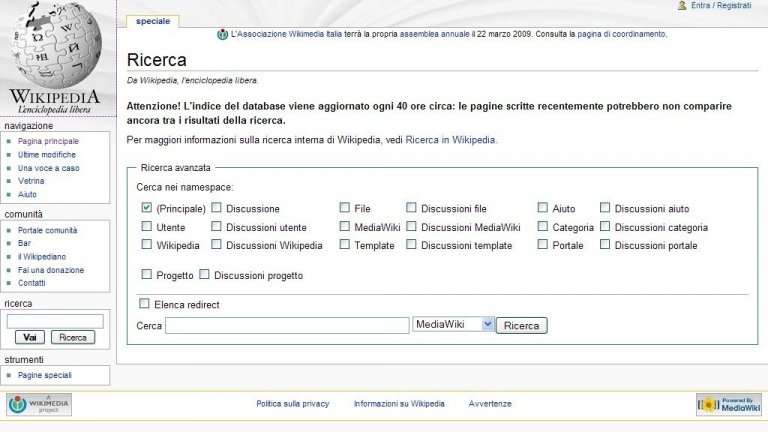
Task: Focus the sidebar ricerca input box
Action: pos(55,321)
